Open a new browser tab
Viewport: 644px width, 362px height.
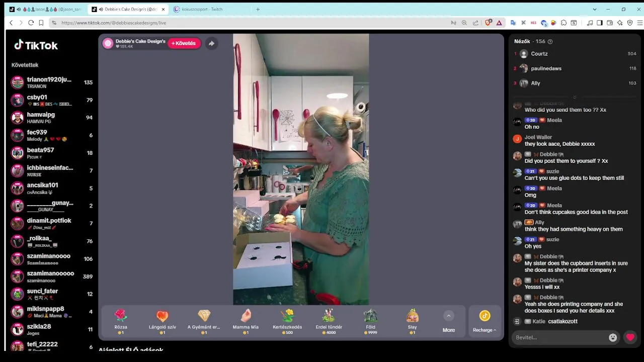pyautogui.click(x=258, y=9)
